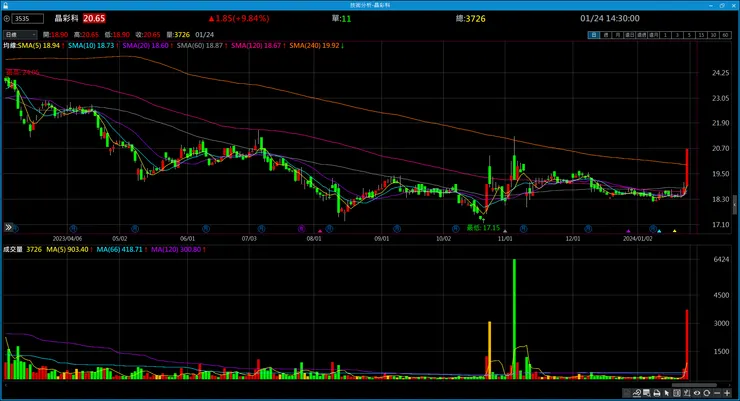
Task: Click the vertical scroll handle on chart right edge
Action: (735, 204)
